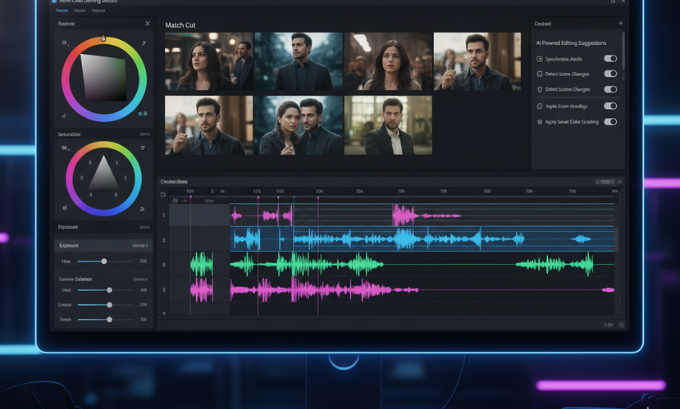Viewport: 680px width, 409px height.
Task: Click the icon at Saturation wheel's lower-left corner
Action: click(65, 208)
